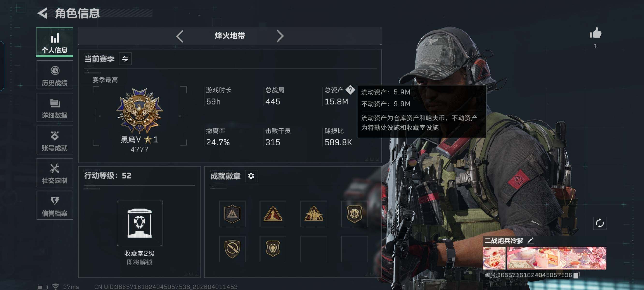The image size is (644, 290).
Task: Open the 详细数据 tab
Action: [55, 108]
